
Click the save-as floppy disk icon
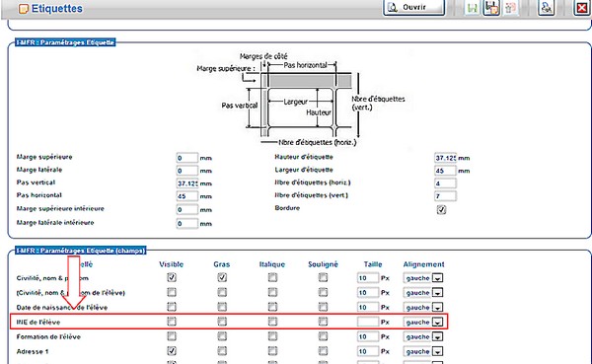491,8
